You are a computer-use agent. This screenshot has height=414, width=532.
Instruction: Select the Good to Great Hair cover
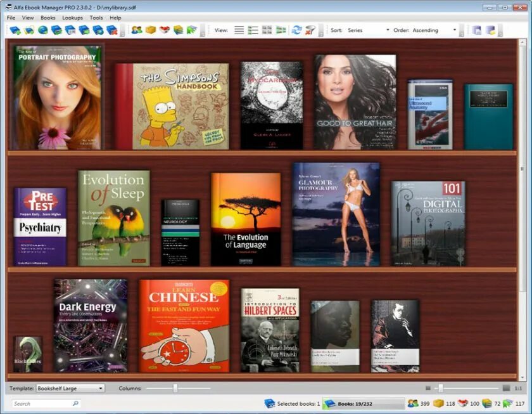click(x=355, y=102)
